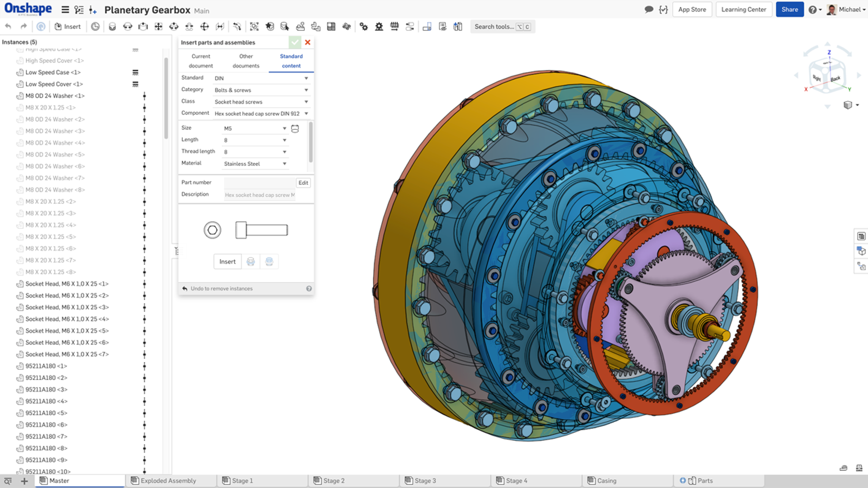Expand the Standard dropdown showing DIN
Screen dimensions: 868x488
tap(261, 78)
